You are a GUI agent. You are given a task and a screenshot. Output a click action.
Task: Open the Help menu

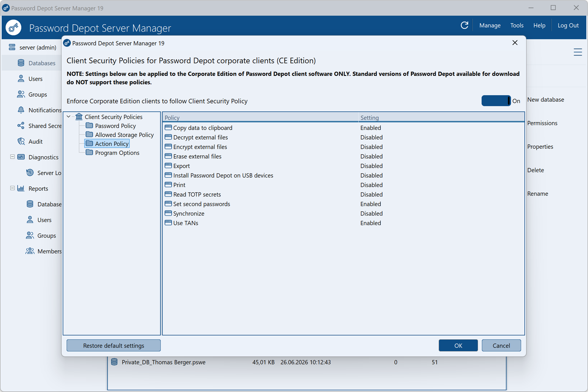pyautogui.click(x=539, y=25)
